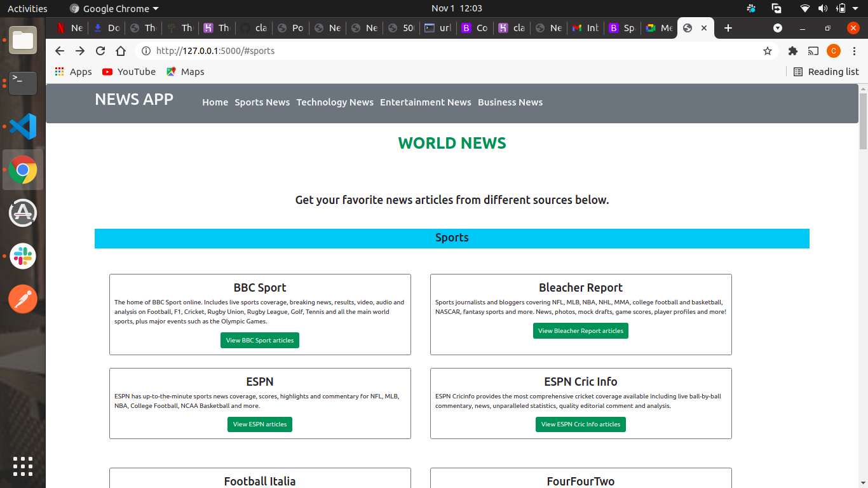Switch to the tab titled 'url'
This screenshot has width=868, height=488.
(438, 28)
